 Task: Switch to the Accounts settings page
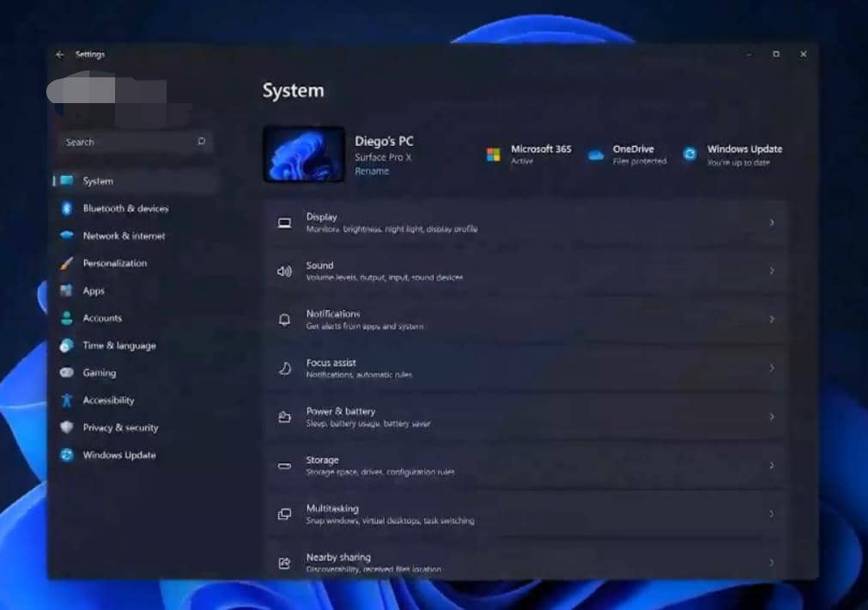(x=102, y=319)
